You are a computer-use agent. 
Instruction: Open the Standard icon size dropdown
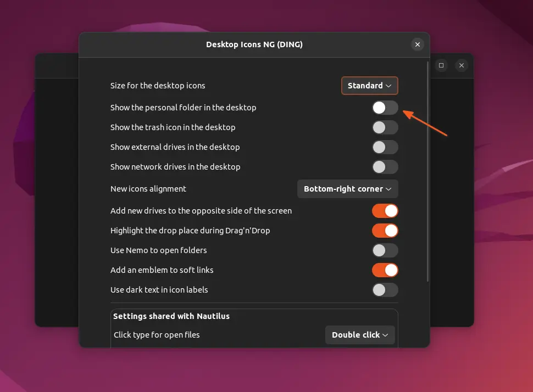pos(369,86)
